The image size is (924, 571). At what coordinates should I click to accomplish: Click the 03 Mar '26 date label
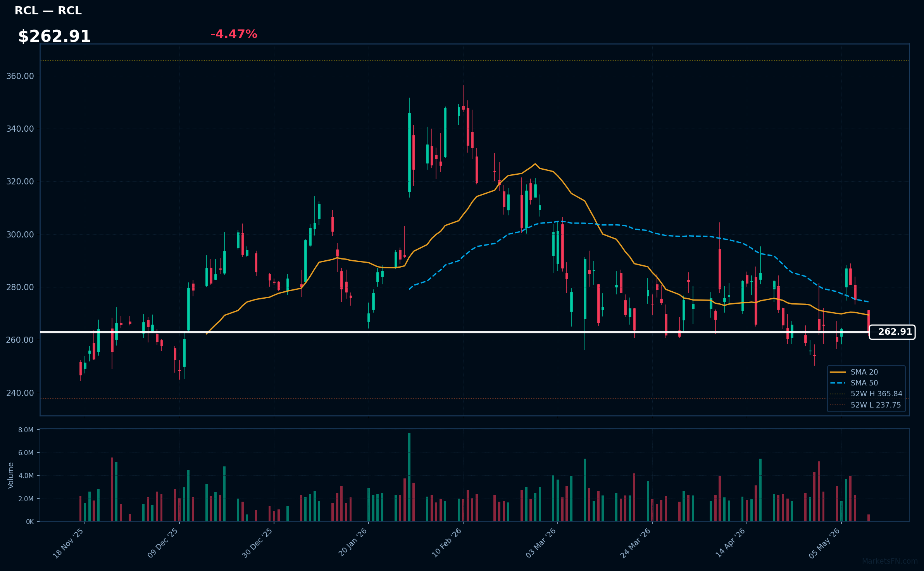tap(541, 543)
